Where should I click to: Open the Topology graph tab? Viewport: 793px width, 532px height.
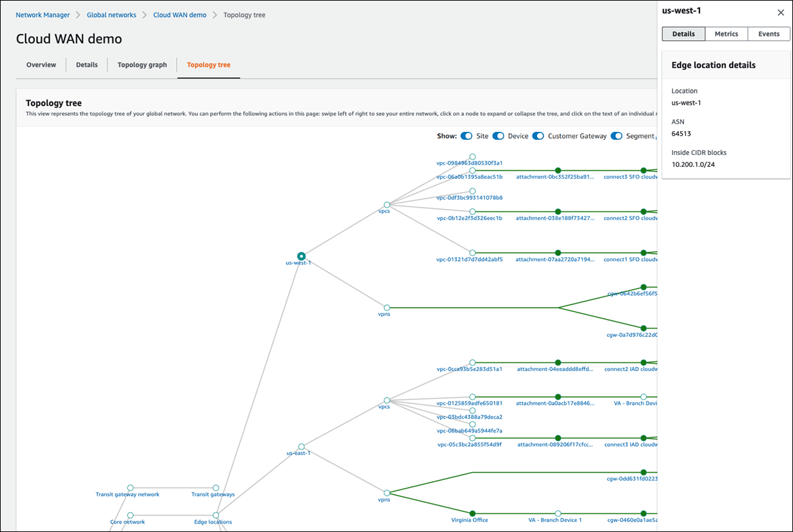tap(142, 65)
